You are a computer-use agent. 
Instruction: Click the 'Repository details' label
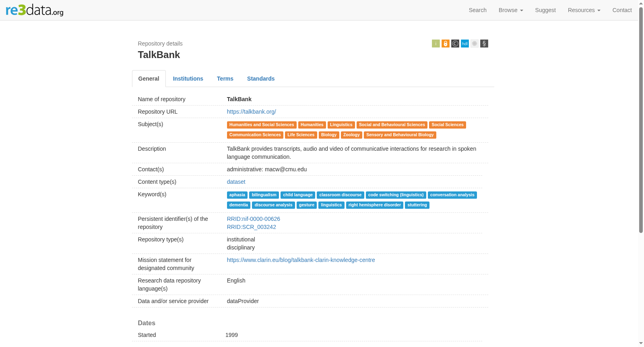[160, 44]
